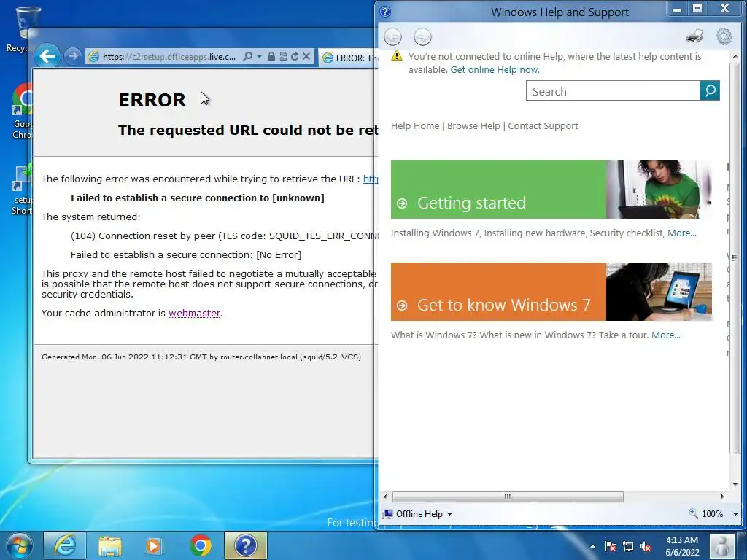This screenshot has height=560, width=747.
Task: Go back in Internet Explorer
Action: coord(47,56)
